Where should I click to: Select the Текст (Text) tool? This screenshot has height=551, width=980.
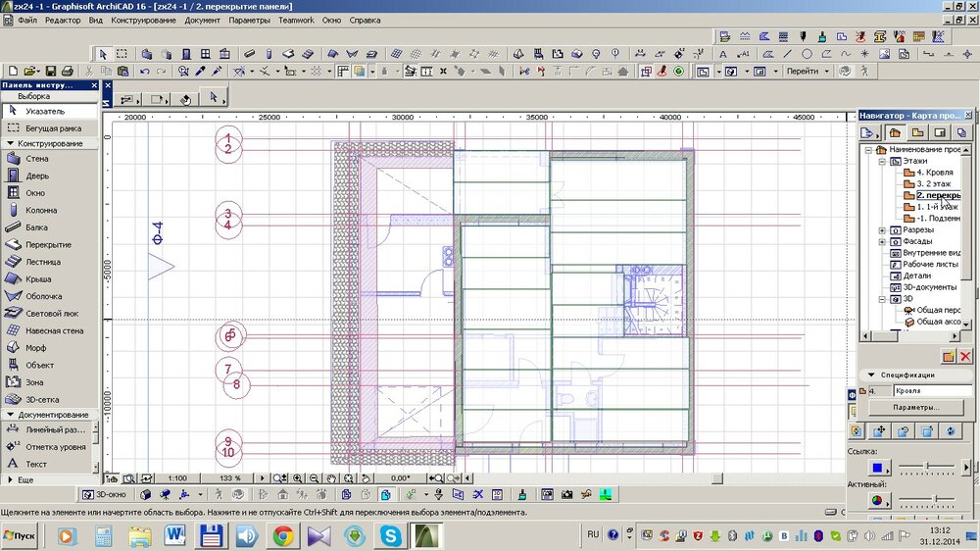(x=35, y=464)
